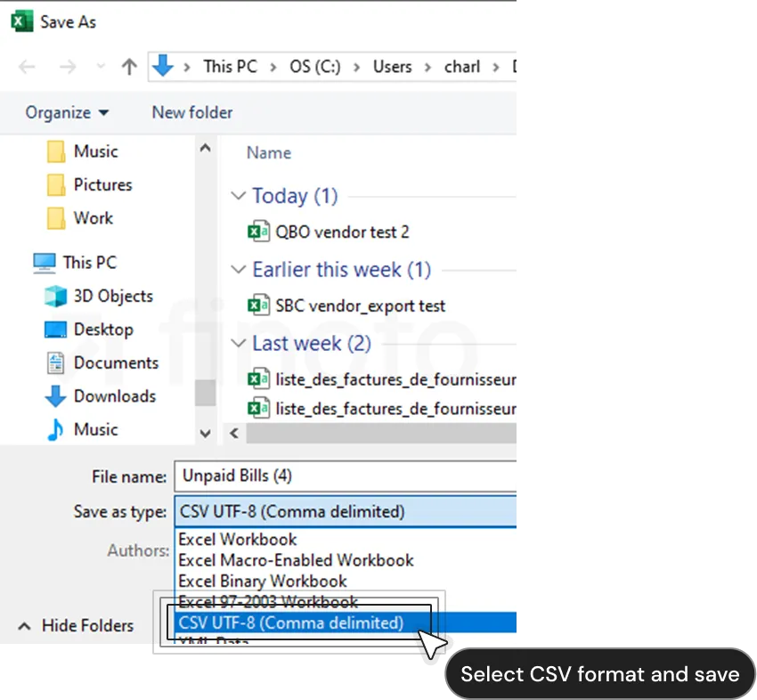
Task: Click the horizontal scrollbar of file list
Action: tap(381, 434)
